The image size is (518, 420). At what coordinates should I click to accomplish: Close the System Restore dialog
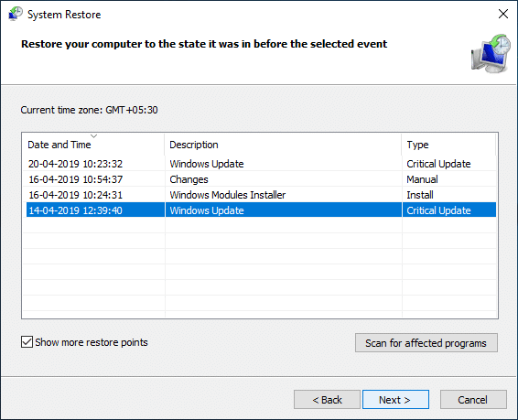coord(502,14)
